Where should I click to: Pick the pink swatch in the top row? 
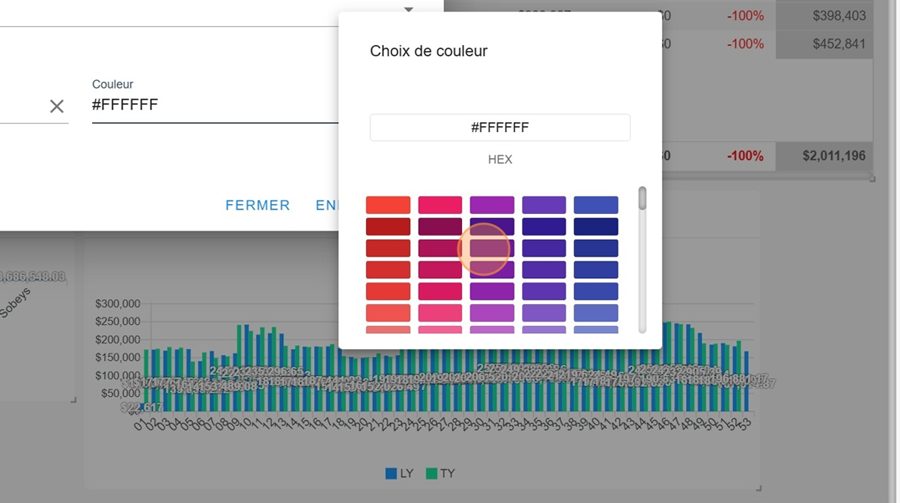[440, 205]
